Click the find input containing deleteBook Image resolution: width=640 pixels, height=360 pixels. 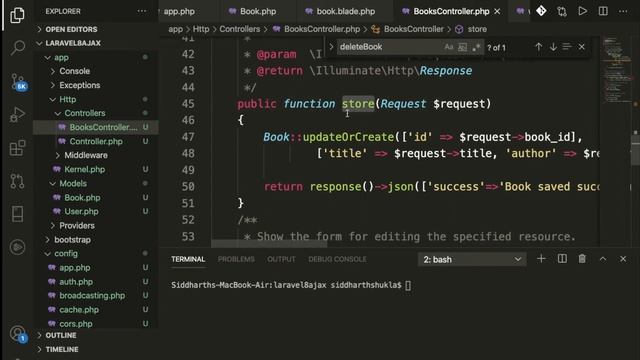[389, 47]
